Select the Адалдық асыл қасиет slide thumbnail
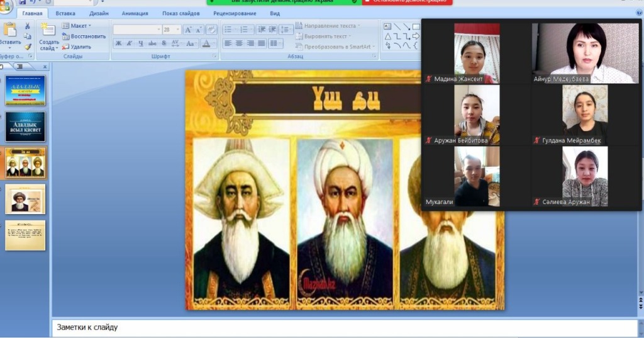Image resolution: width=644 pixels, height=338 pixels. coord(25,127)
